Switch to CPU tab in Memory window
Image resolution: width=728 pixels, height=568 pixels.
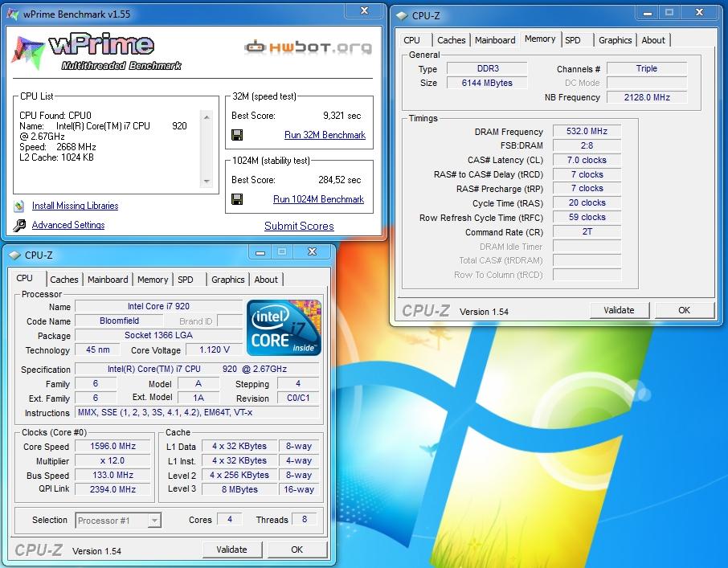tap(412, 40)
